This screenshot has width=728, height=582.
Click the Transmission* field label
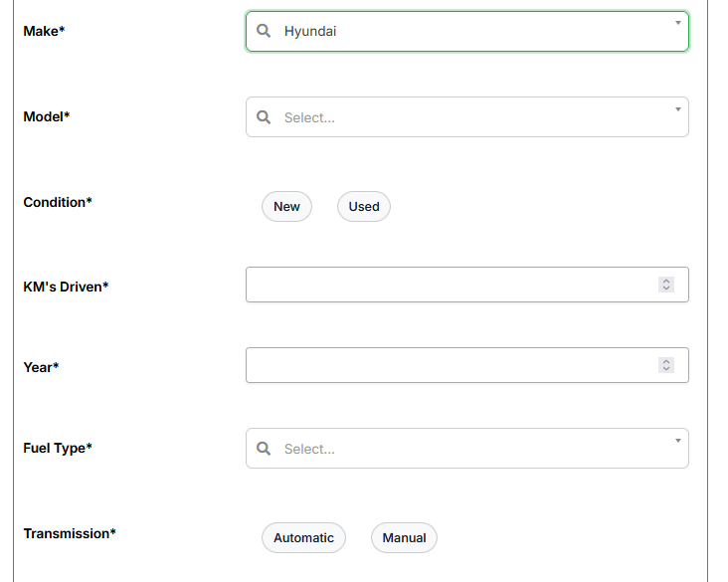pos(70,533)
